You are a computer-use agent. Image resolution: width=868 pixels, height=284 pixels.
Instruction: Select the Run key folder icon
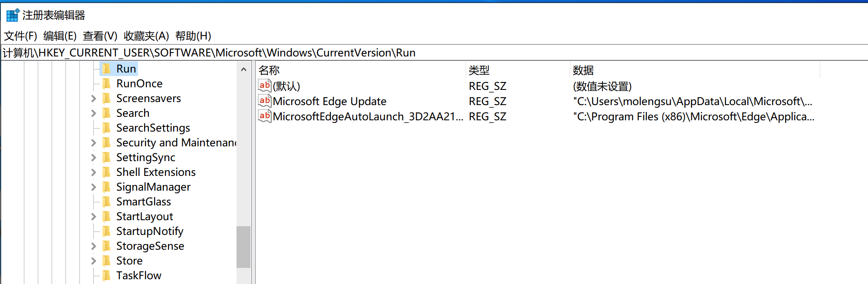click(106, 69)
